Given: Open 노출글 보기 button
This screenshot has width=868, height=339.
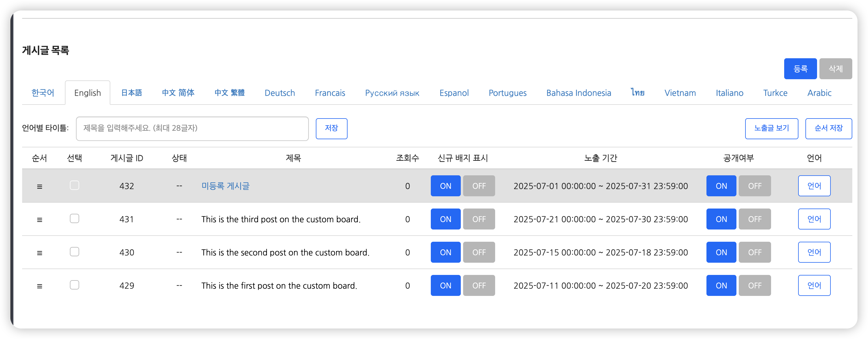Looking at the screenshot, I should coord(771,128).
